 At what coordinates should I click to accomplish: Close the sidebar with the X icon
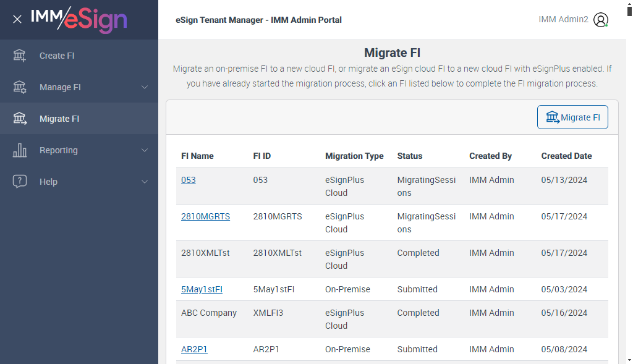pos(17,19)
